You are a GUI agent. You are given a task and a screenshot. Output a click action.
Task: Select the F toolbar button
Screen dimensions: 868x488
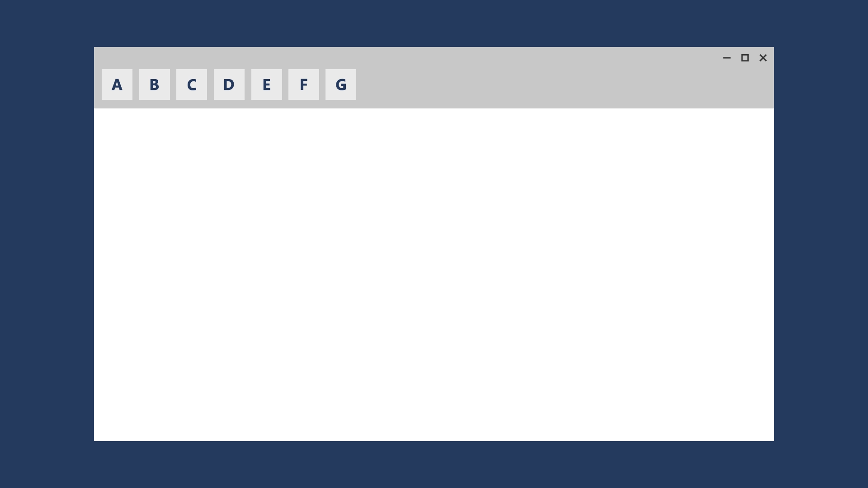click(x=303, y=84)
